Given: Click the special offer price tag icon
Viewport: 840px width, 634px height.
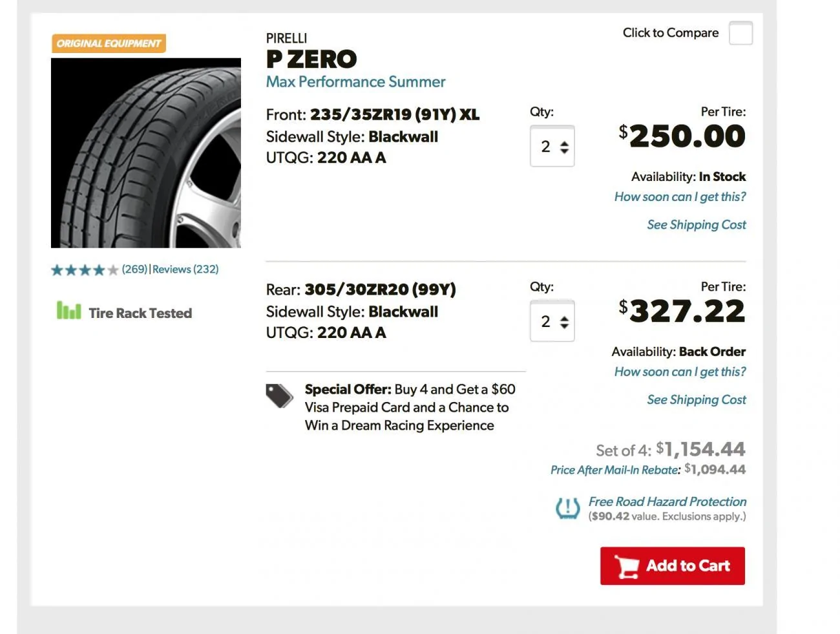Looking at the screenshot, I should pyautogui.click(x=280, y=396).
